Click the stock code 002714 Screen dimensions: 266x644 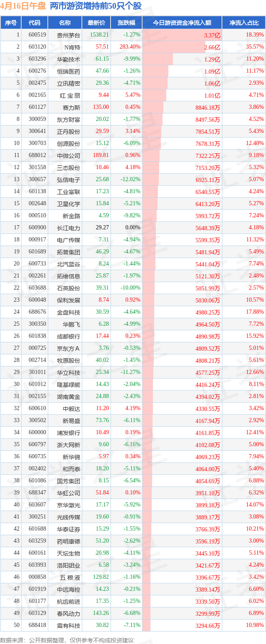(37, 360)
